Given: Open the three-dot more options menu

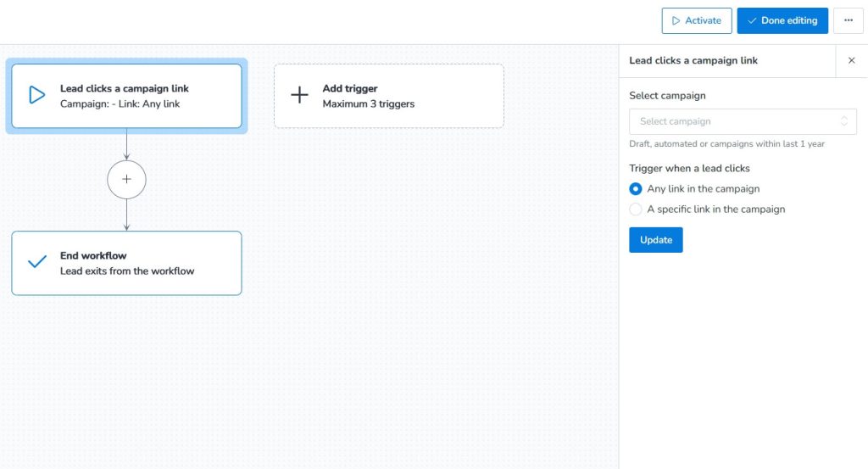Looking at the screenshot, I should click(x=849, y=20).
